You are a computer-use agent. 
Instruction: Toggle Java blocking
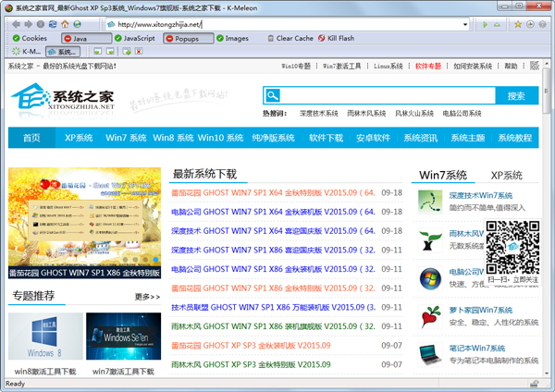pos(86,38)
